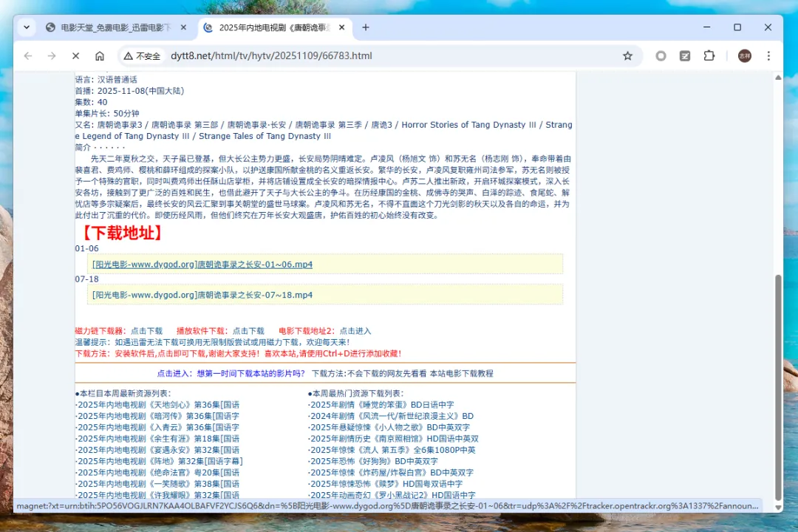Viewport: 798px width, 532px height.
Task: Close the 2025年内地电视剧 tab
Action: point(342,27)
